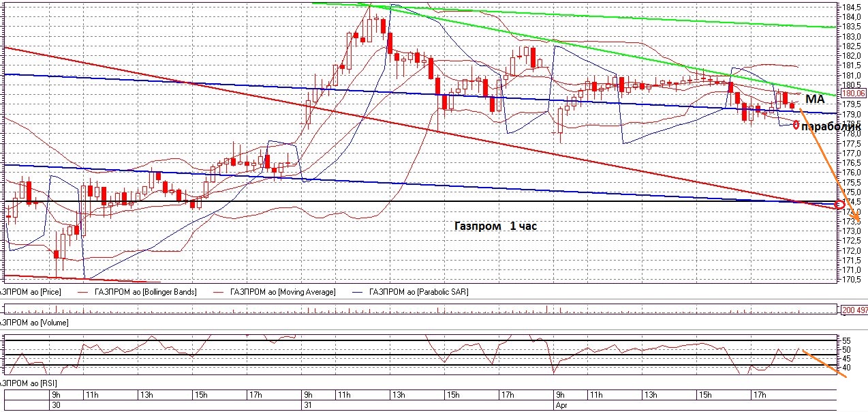The image size is (868, 412).
Task: Click the ГАЗПРОМ ао [RSI] panel label
Action: [x=29, y=383]
